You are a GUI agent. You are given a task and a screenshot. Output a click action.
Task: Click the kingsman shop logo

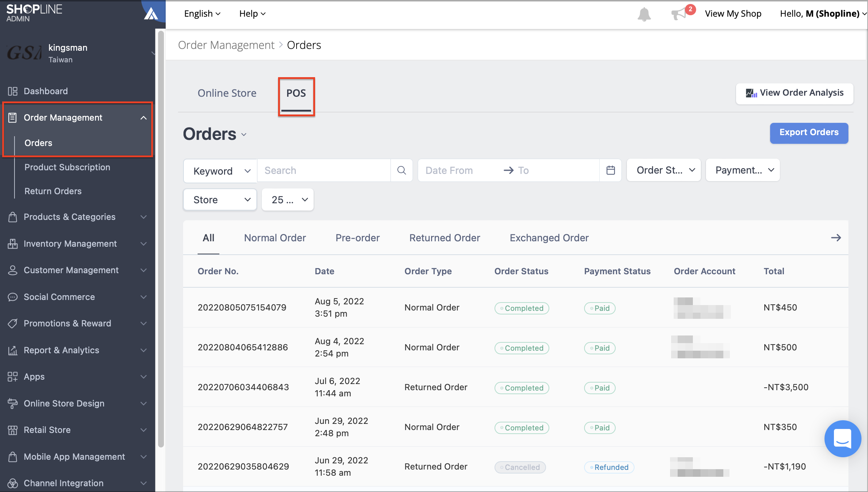click(24, 53)
